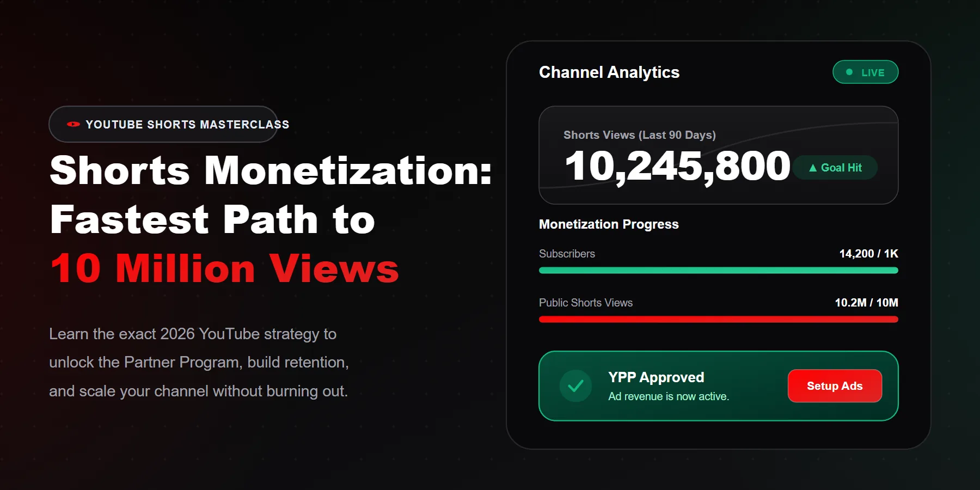Toggle the Goal Hit achievement marker
This screenshot has height=490, width=980.
pos(835,168)
